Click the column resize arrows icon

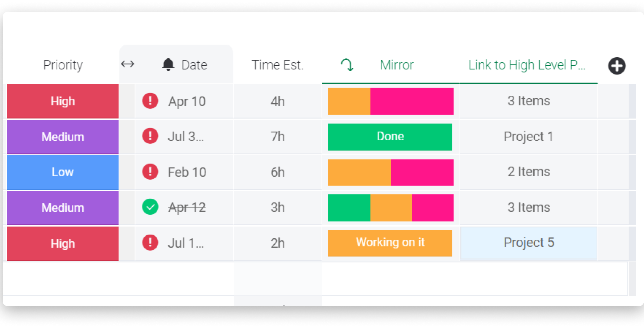(127, 64)
